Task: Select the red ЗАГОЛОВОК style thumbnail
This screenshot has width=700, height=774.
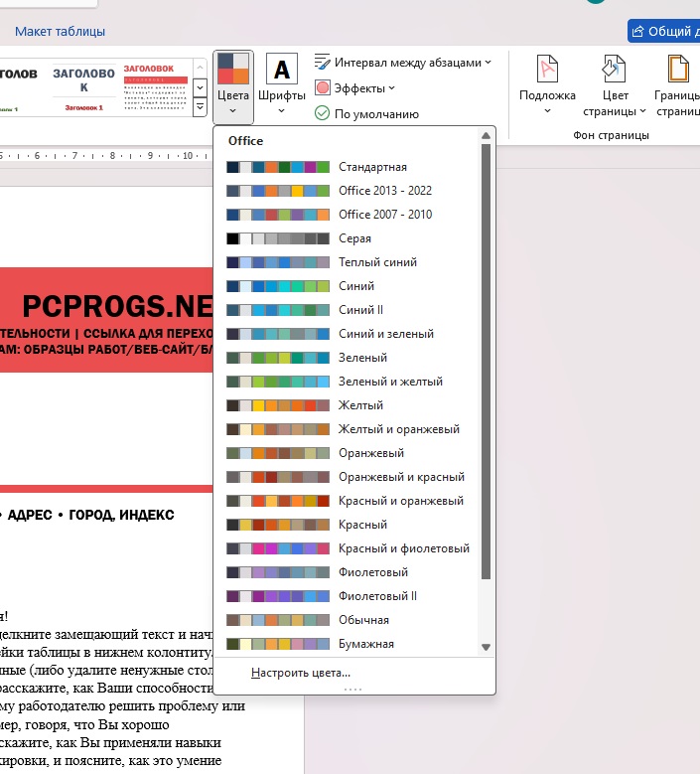Action: [156, 87]
